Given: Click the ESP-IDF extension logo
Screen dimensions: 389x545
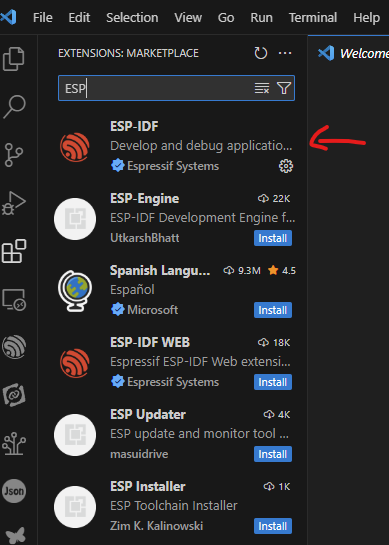Looking at the screenshot, I should point(75,147).
